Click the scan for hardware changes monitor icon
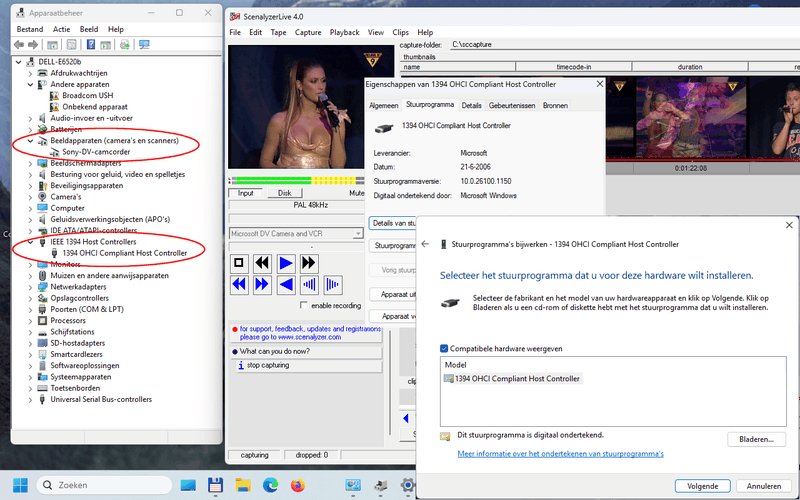The height and width of the screenshot is (500, 800). [x=144, y=45]
